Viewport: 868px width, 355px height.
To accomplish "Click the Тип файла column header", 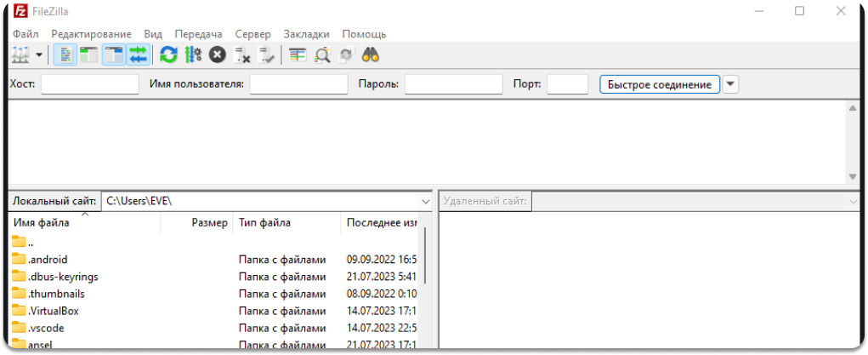I will pyautogui.click(x=264, y=223).
